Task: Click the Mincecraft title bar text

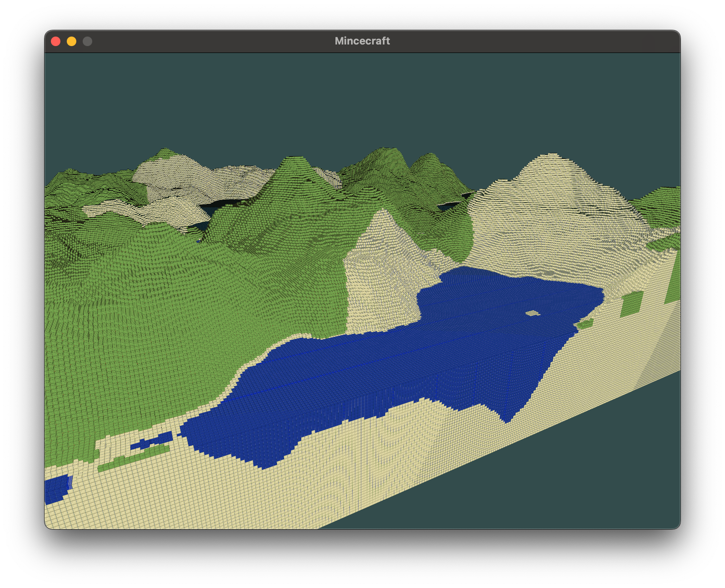Action: [x=362, y=41]
